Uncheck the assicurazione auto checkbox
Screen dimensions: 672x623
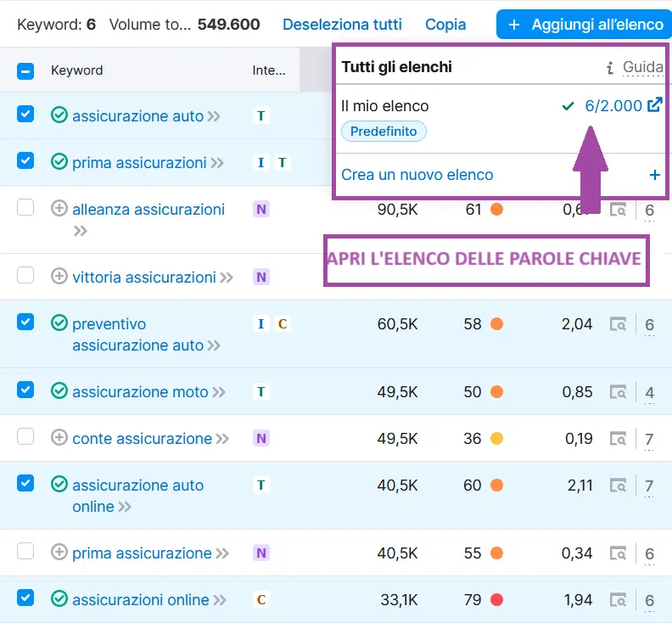(25, 114)
